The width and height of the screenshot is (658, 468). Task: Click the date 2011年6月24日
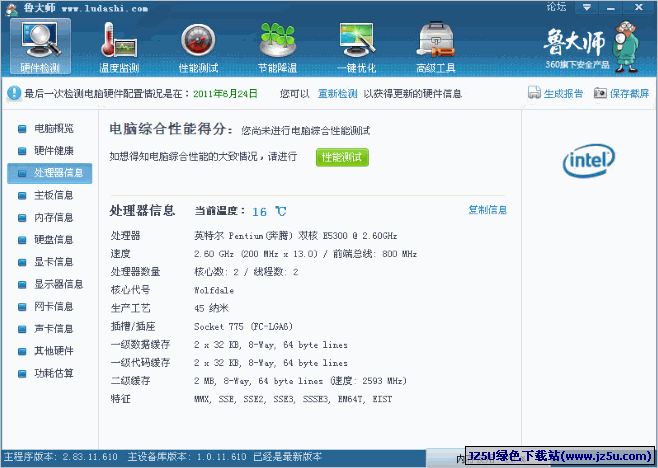click(225, 94)
